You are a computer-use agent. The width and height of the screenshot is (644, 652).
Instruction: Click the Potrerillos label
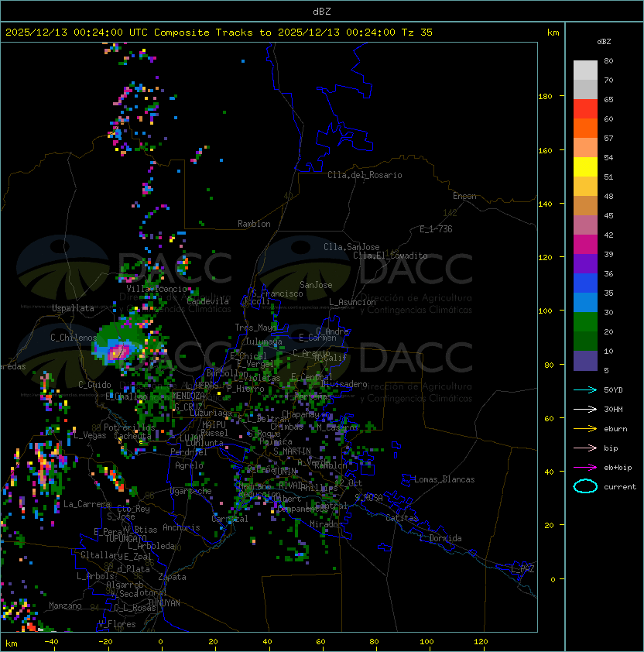pyautogui.click(x=129, y=427)
